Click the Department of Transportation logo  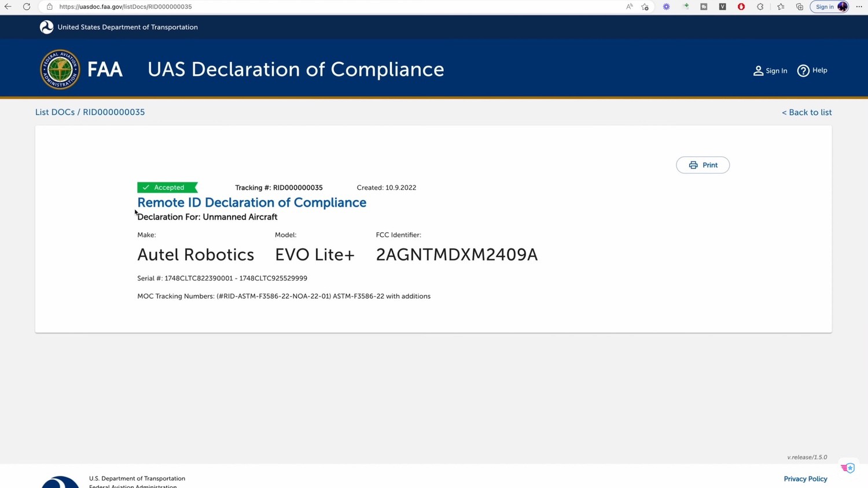[46, 27]
